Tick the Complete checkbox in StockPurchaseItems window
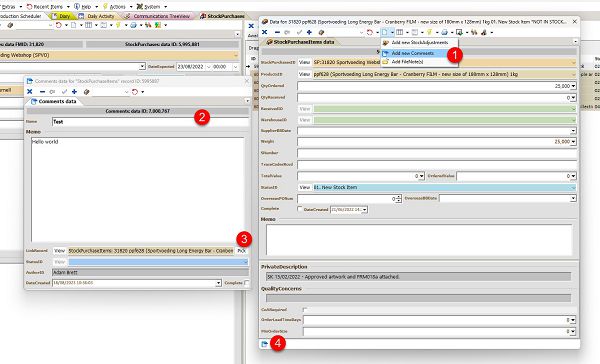This screenshot has height=364, width=600. [x=300, y=209]
